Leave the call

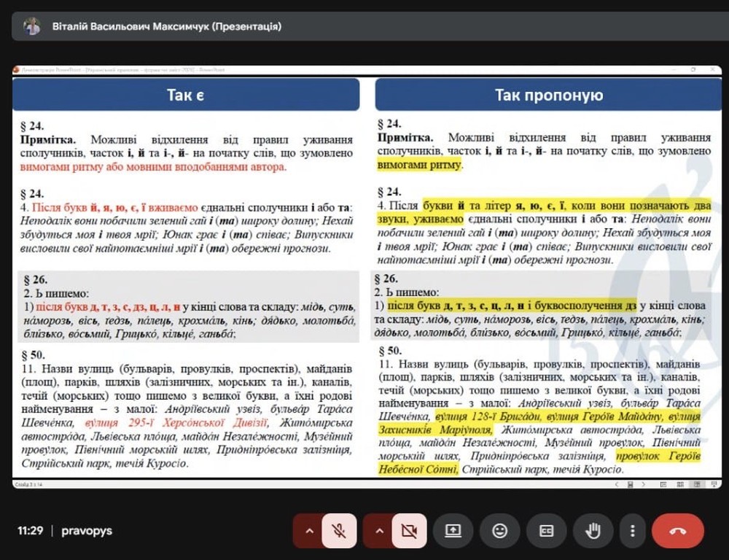point(677,531)
